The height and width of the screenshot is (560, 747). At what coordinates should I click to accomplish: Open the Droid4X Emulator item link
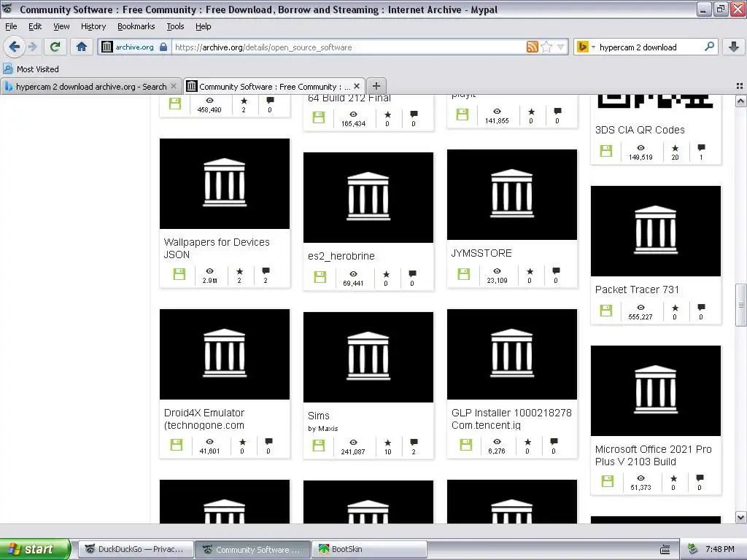pos(204,419)
